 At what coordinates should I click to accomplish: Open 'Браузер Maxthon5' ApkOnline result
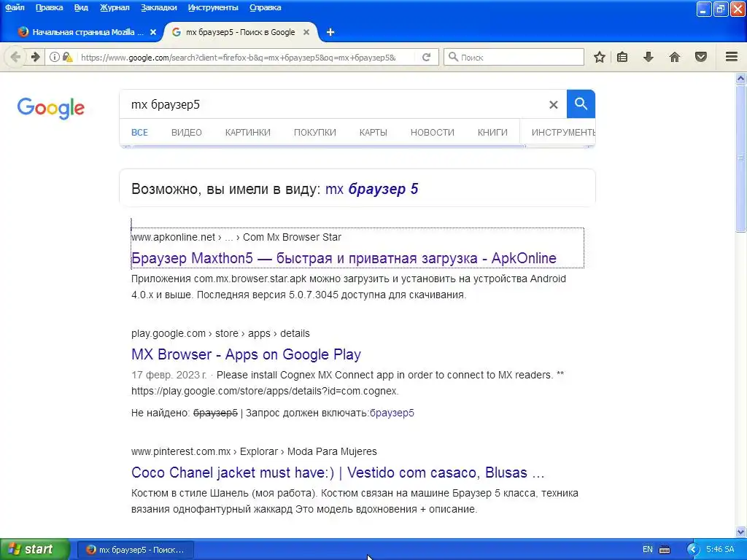(x=344, y=258)
